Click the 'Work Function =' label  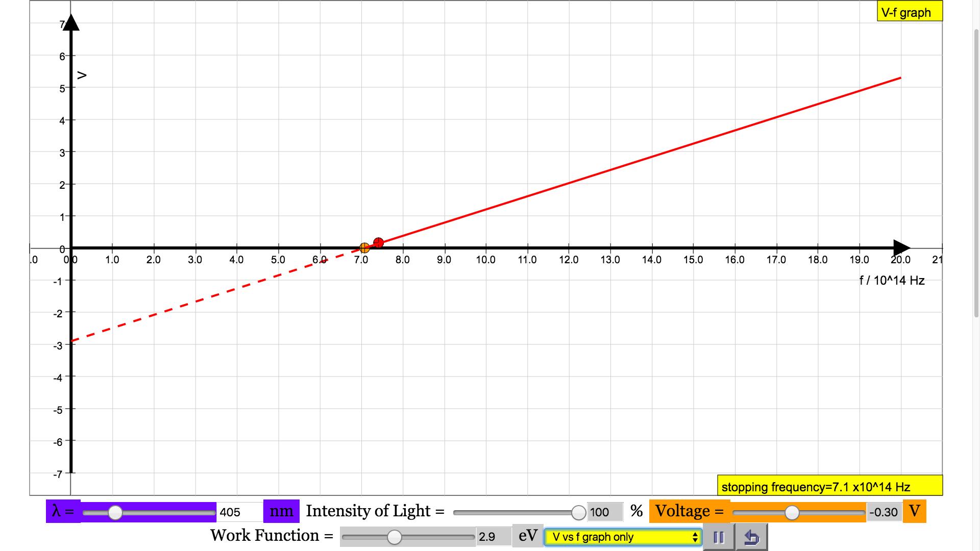pyautogui.click(x=272, y=536)
